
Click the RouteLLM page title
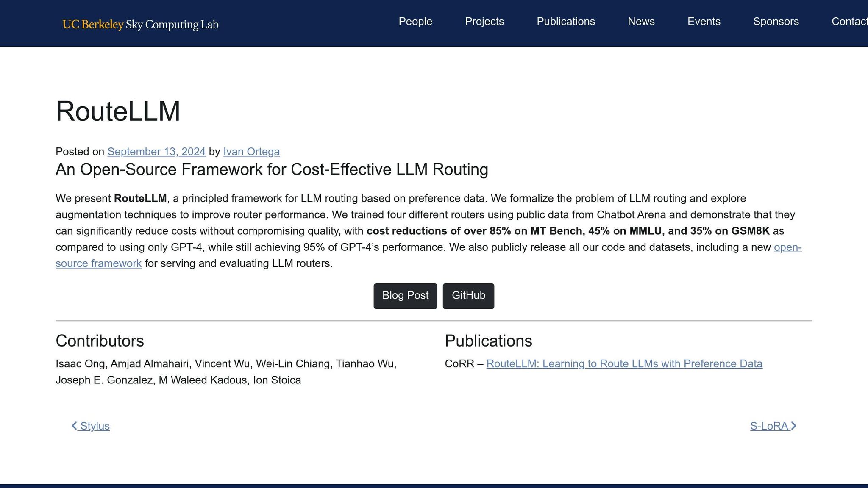coord(118,112)
